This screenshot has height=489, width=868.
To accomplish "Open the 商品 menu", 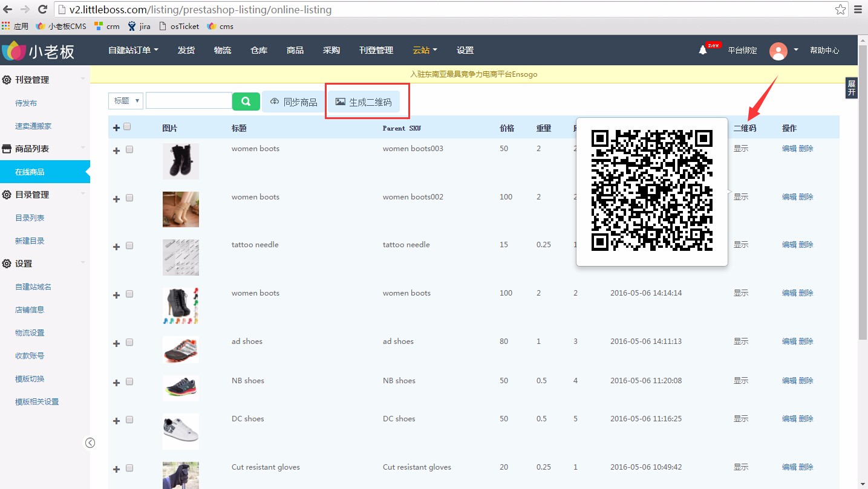I will point(295,50).
